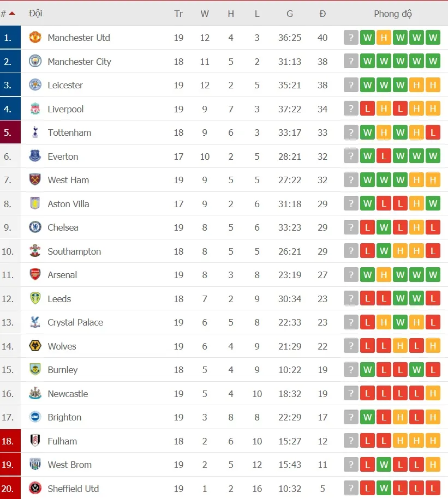This screenshot has width=448, height=499.
Task: Select the Arsenal club logo
Action: click(34, 275)
